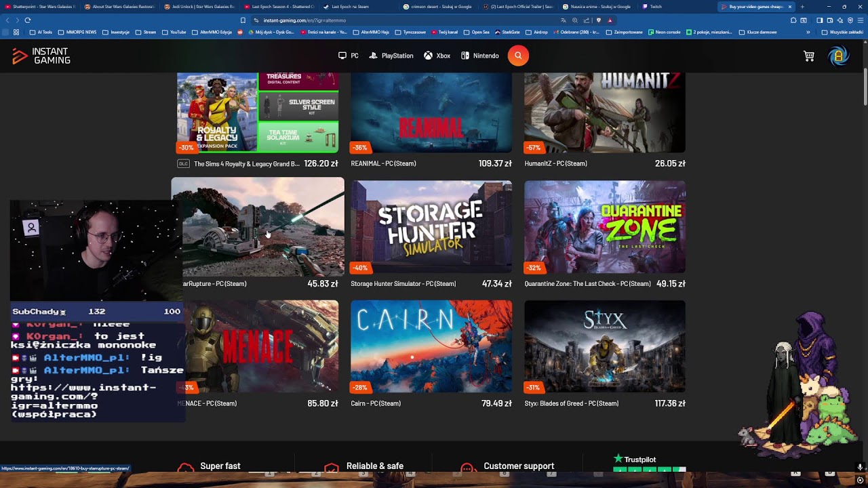This screenshot has height=488, width=868.
Task: Click the orange search button
Action: click(x=518, y=56)
